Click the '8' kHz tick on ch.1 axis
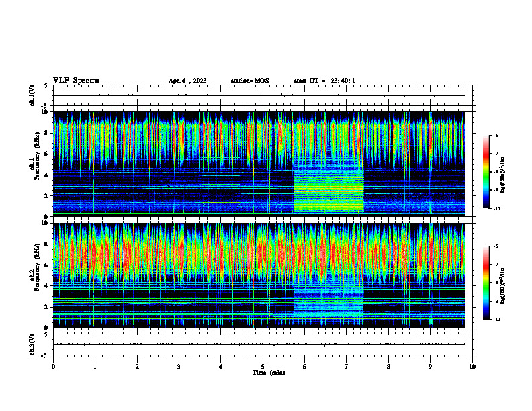Viewport: 532px width, 411px height. point(46,133)
